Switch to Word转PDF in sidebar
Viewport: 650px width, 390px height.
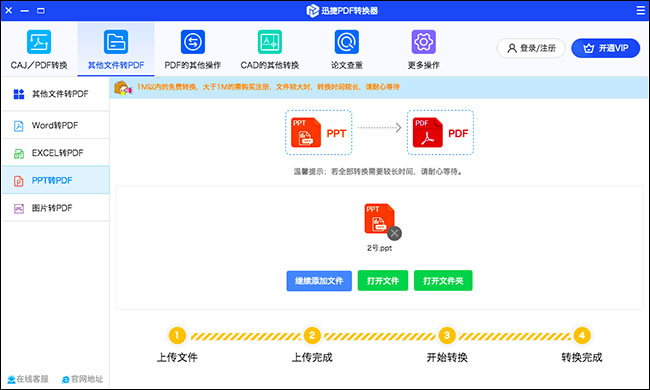pos(56,126)
